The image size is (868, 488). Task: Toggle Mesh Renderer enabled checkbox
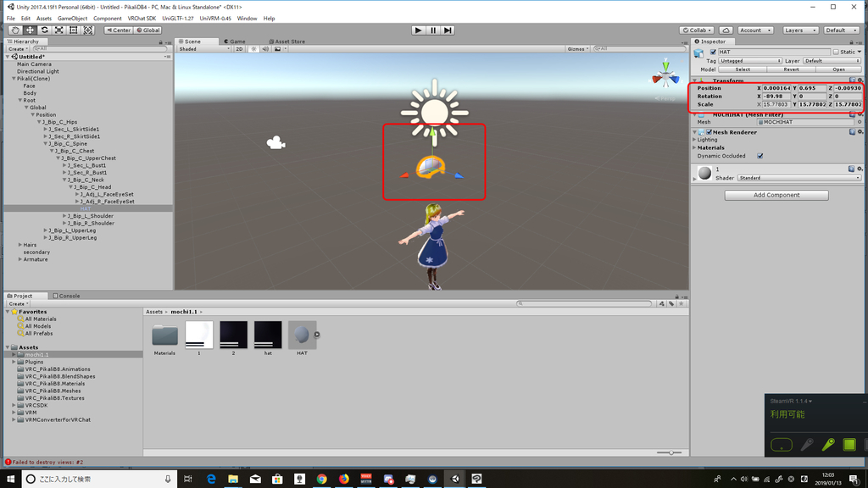(x=709, y=132)
